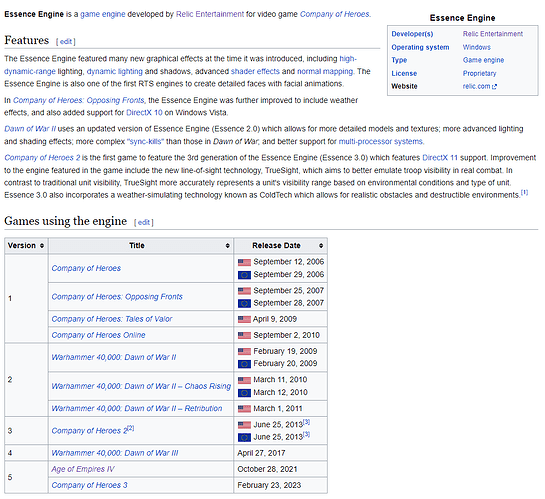Sort table by Release Date arrows
Screen dimensions: 545x499
point(321,246)
